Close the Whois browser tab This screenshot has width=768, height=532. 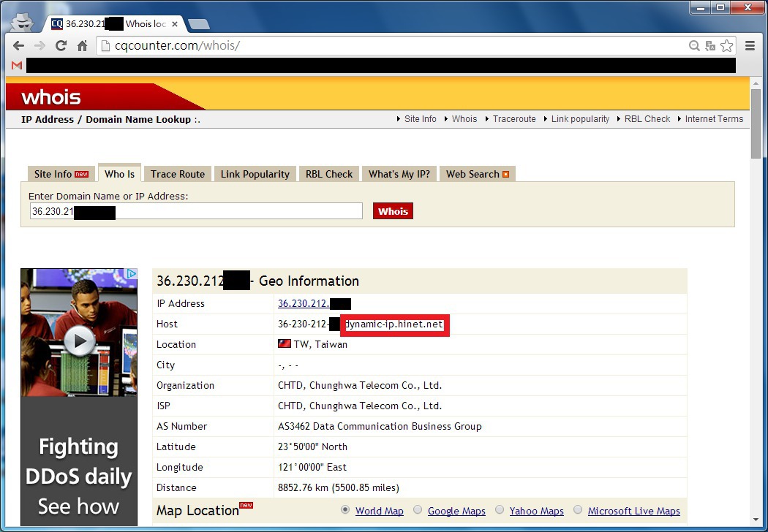(174, 23)
